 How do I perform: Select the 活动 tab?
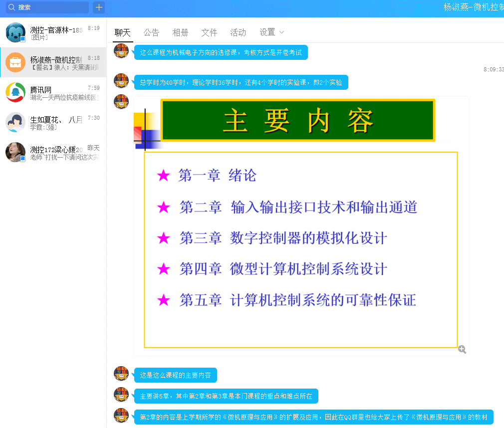tap(238, 32)
